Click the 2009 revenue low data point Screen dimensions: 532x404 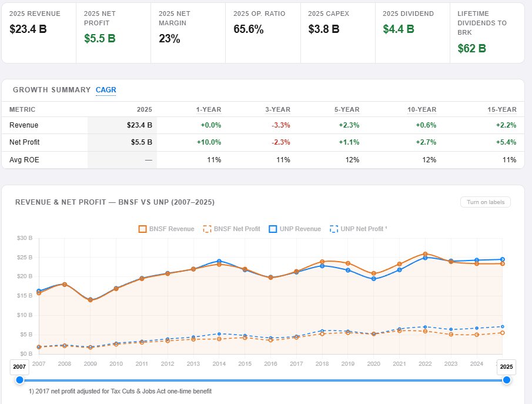click(91, 300)
